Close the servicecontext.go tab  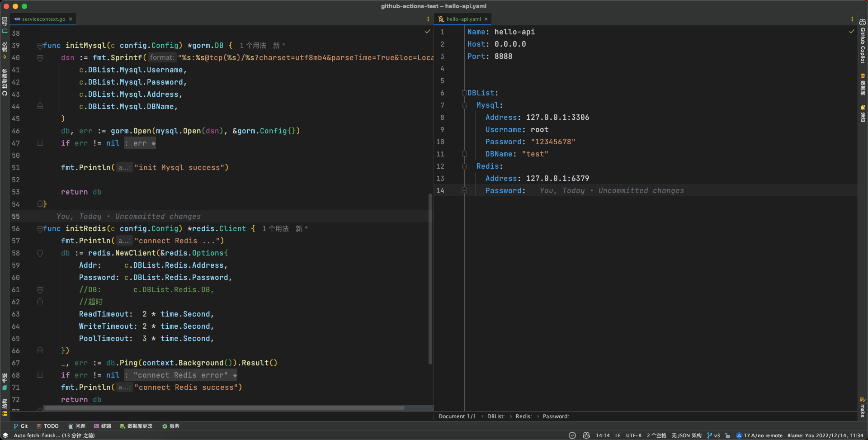(x=71, y=19)
